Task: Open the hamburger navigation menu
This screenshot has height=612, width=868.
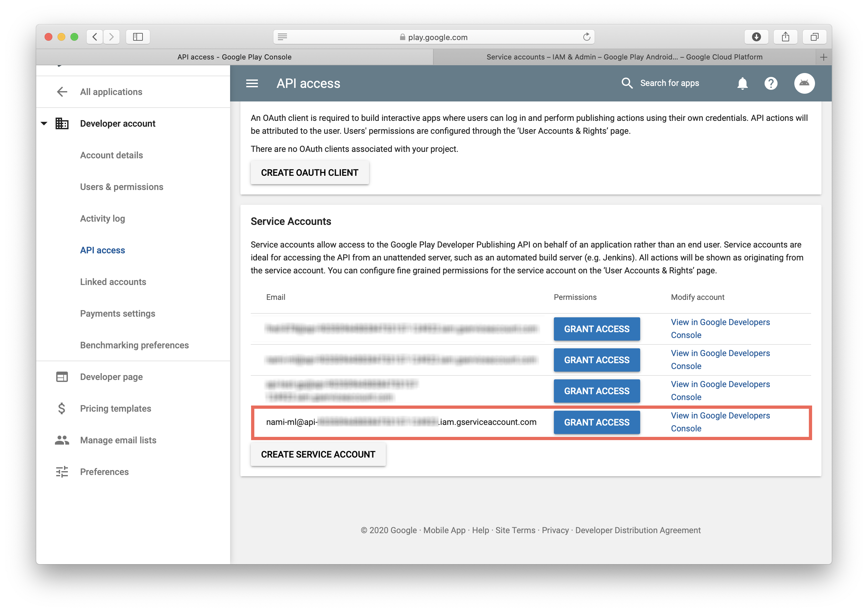Action: pyautogui.click(x=252, y=83)
